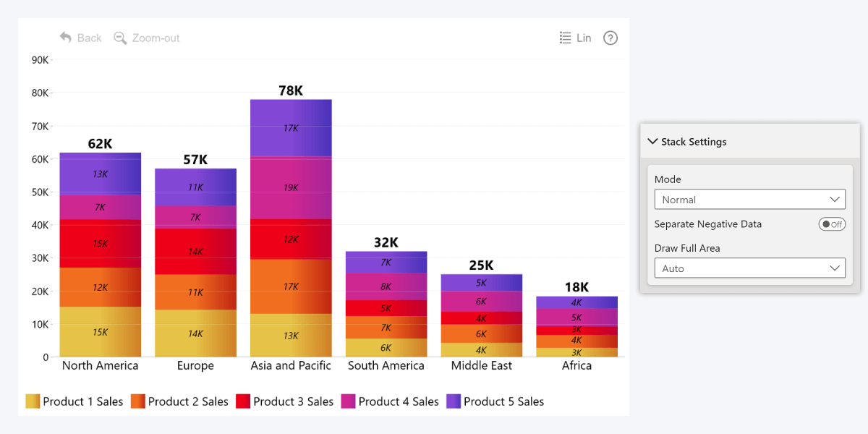Click the Back text label
This screenshot has height=434, width=868.
pos(90,38)
